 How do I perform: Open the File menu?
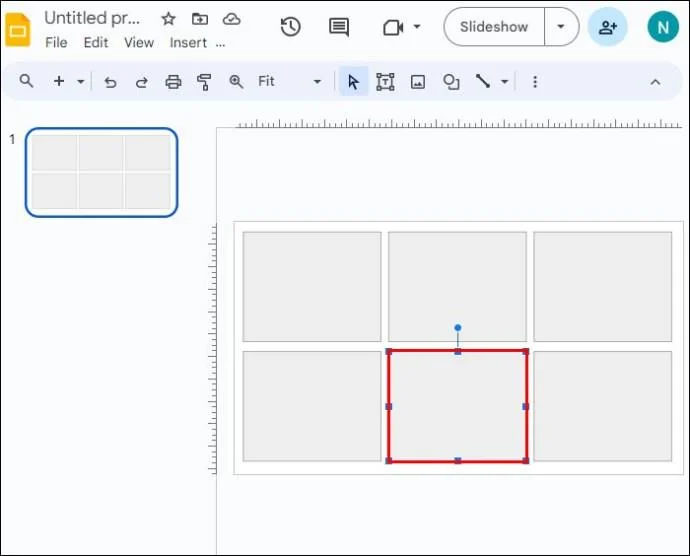(x=56, y=43)
